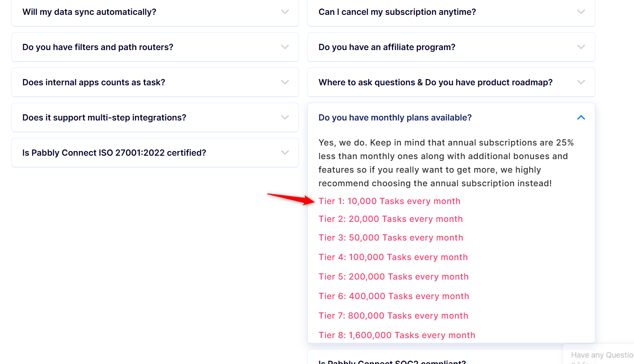Expand the data sync question chevron
The image size is (634, 364).
[285, 12]
